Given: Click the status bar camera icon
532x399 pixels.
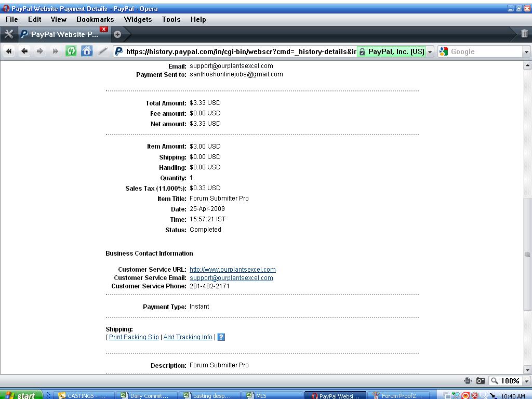Looking at the screenshot, I should [481, 381].
